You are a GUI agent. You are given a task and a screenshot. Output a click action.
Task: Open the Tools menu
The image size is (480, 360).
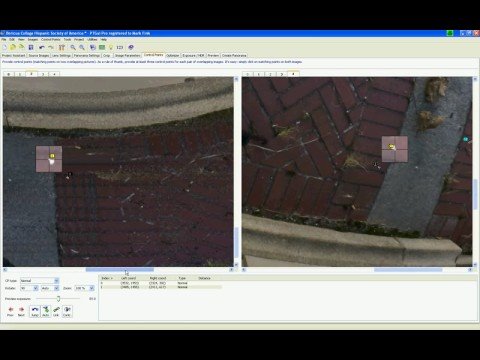click(x=67, y=40)
